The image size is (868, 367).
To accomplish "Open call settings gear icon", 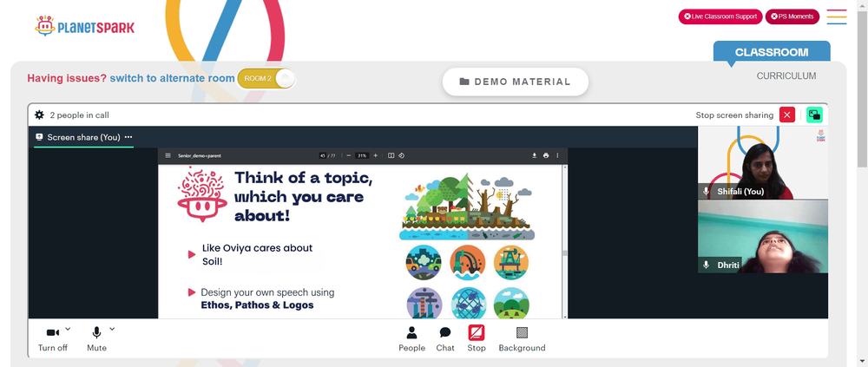I will [x=39, y=115].
